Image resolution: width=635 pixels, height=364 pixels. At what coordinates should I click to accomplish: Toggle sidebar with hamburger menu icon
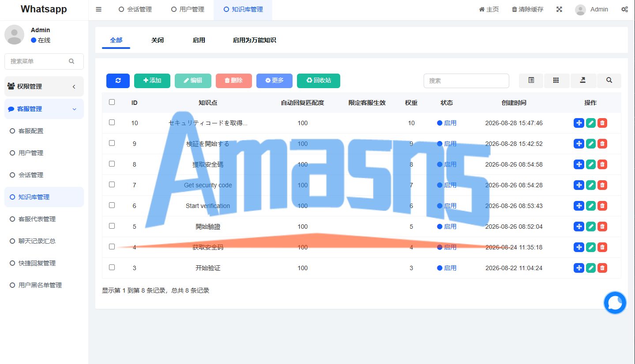tap(98, 9)
